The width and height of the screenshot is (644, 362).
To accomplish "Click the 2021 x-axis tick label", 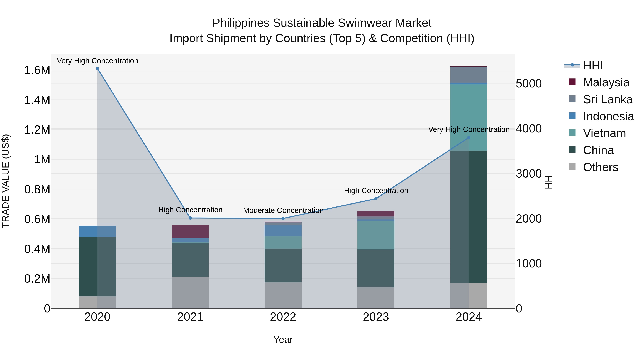I will 190,317.
